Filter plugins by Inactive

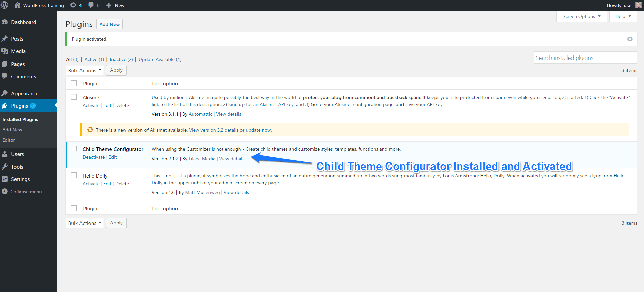tap(118, 59)
